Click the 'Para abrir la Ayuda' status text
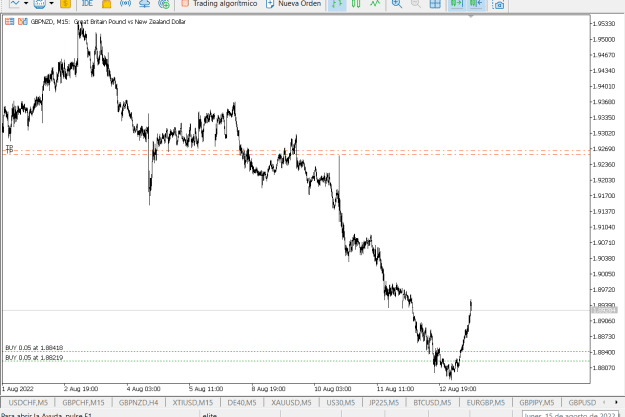This screenshot has width=625, height=417. coord(46,415)
